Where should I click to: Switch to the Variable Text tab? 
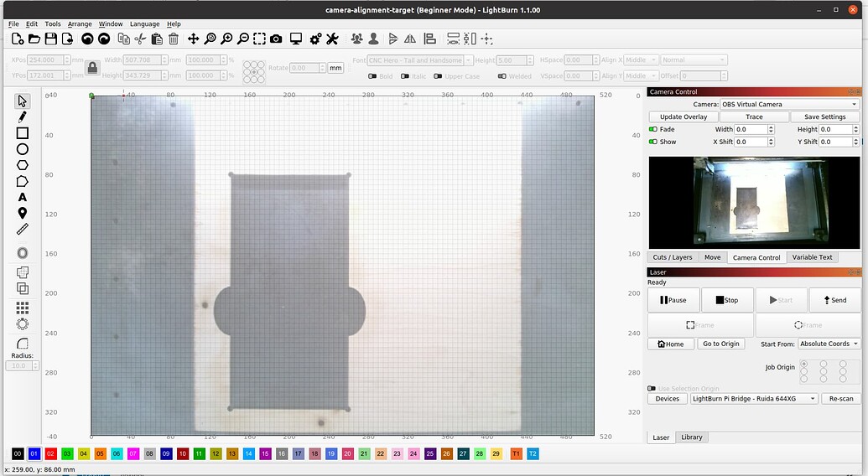tap(812, 257)
